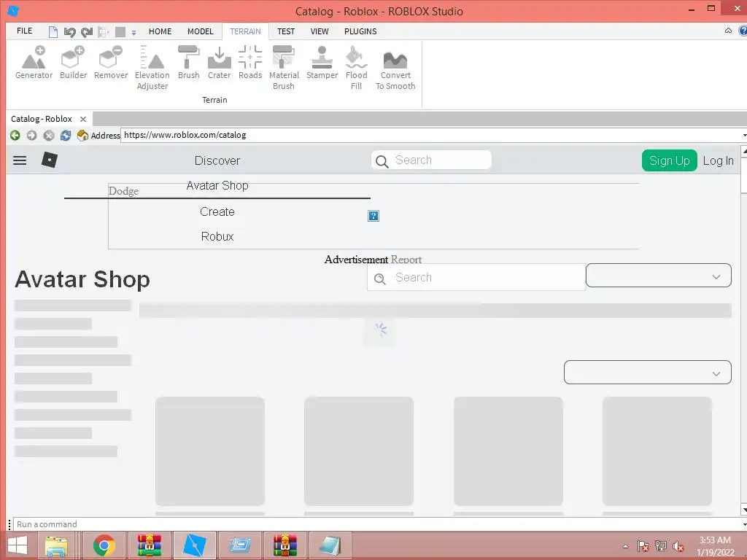This screenshot has height=560, width=747.
Task: Switch to the TEST ribbon tab
Action: 286,31
